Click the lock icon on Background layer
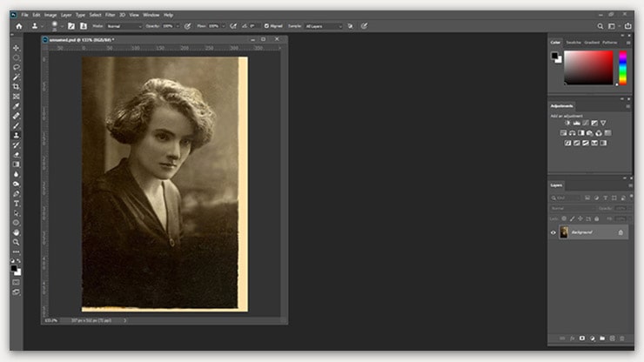The width and height of the screenshot is (644, 362). point(621,232)
